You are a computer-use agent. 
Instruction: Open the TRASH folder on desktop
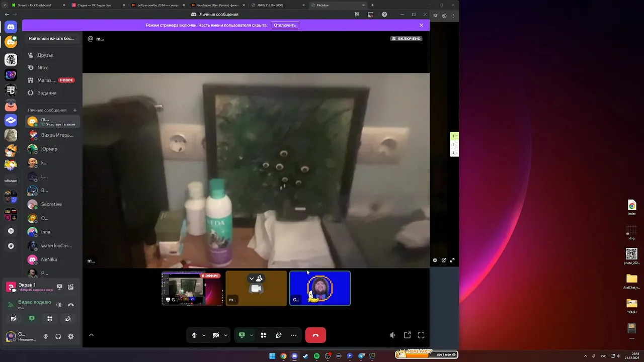631,306
